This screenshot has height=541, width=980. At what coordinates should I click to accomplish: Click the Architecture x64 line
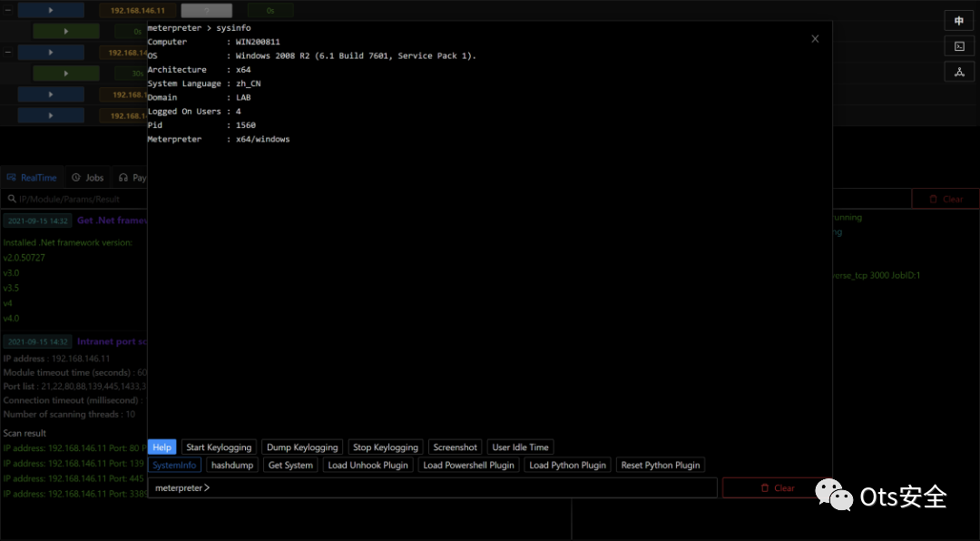pyautogui.click(x=200, y=69)
